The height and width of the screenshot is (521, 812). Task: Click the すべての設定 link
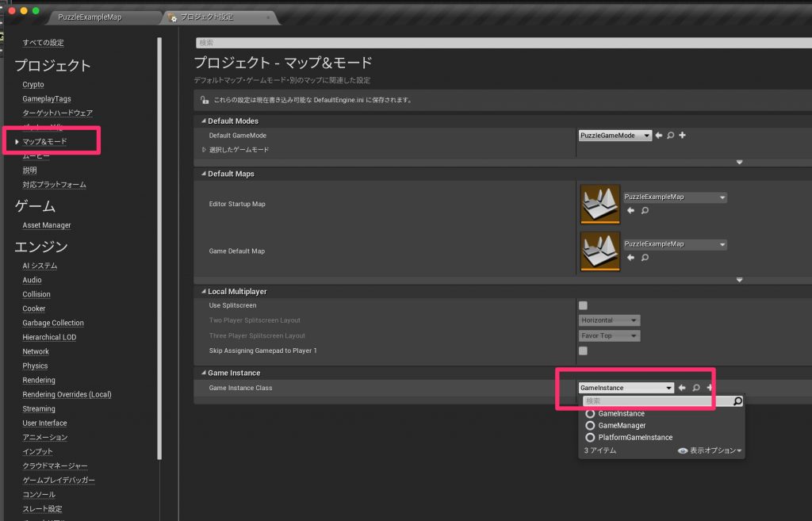point(44,42)
